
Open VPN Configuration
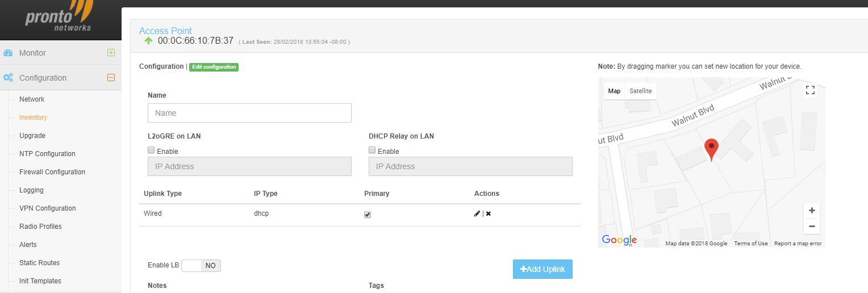coord(47,208)
